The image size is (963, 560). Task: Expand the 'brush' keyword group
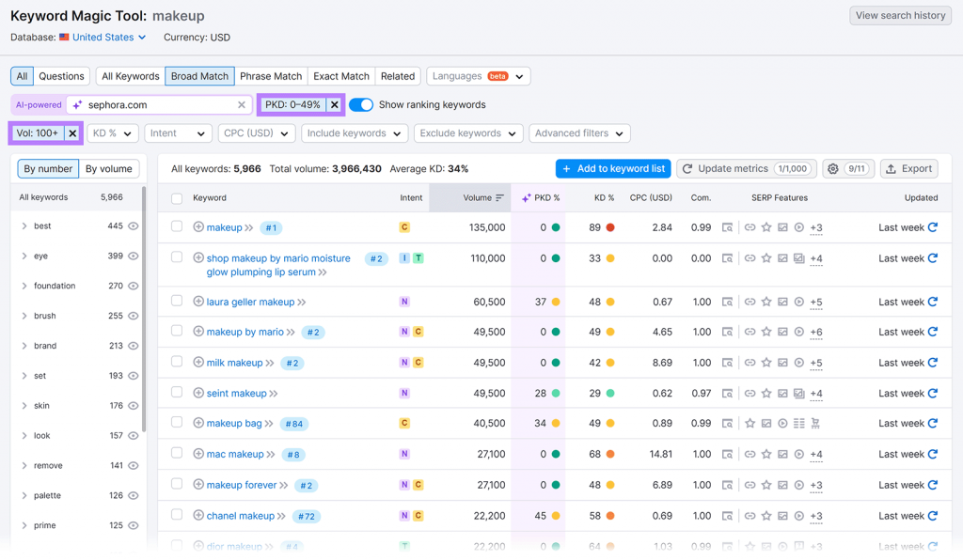pyautogui.click(x=24, y=316)
